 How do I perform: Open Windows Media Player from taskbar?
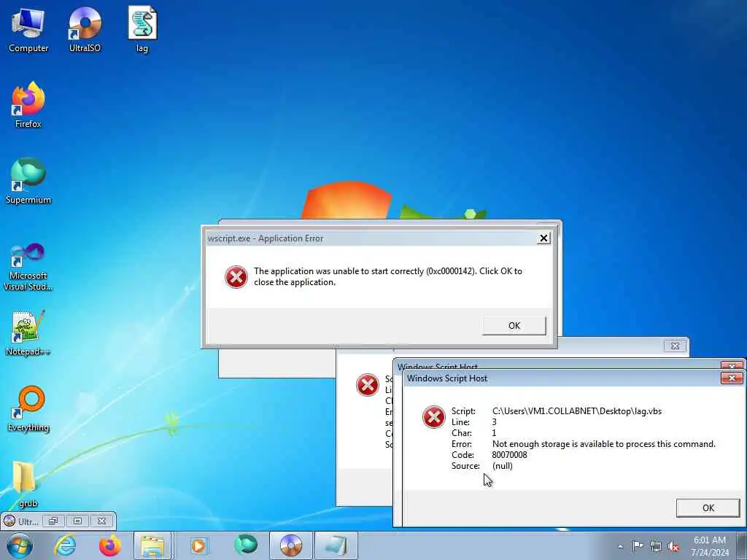198,545
